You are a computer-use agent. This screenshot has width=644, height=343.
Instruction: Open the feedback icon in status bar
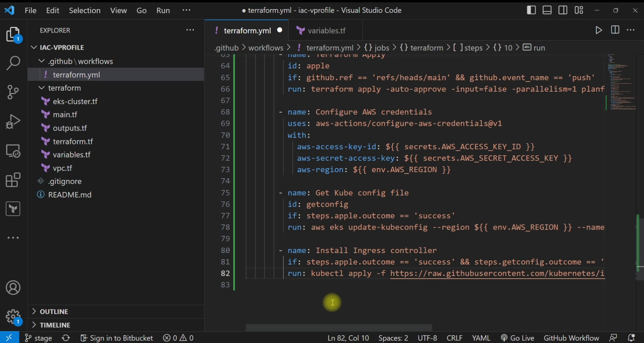614,338
